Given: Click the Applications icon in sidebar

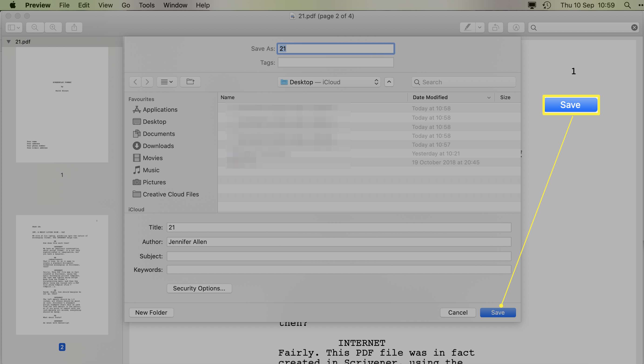Looking at the screenshot, I should (x=136, y=109).
